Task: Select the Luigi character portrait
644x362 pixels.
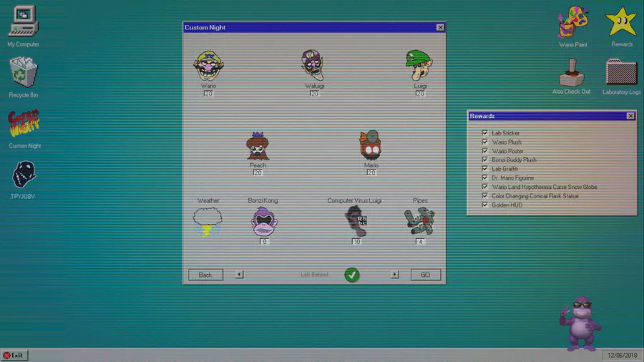Action: click(419, 65)
